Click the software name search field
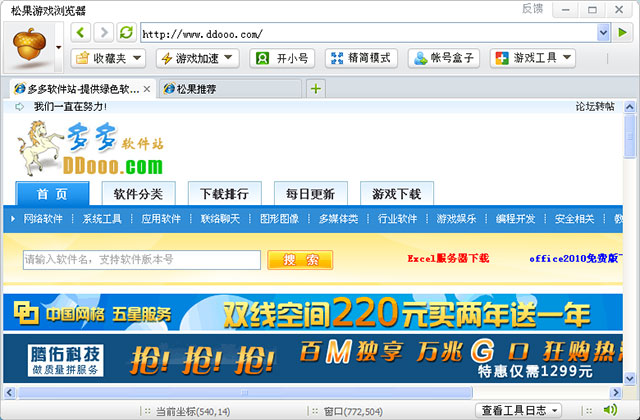The height and width of the screenshot is (420, 640). click(x=142, y=260)
